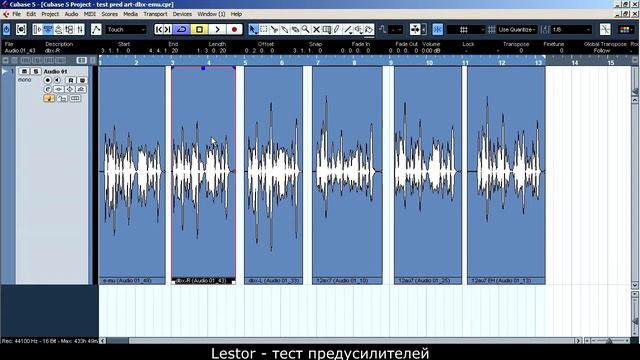This screenshot has width=640, height=360.
Task: Select the Line tool
Action: (348, 29)
